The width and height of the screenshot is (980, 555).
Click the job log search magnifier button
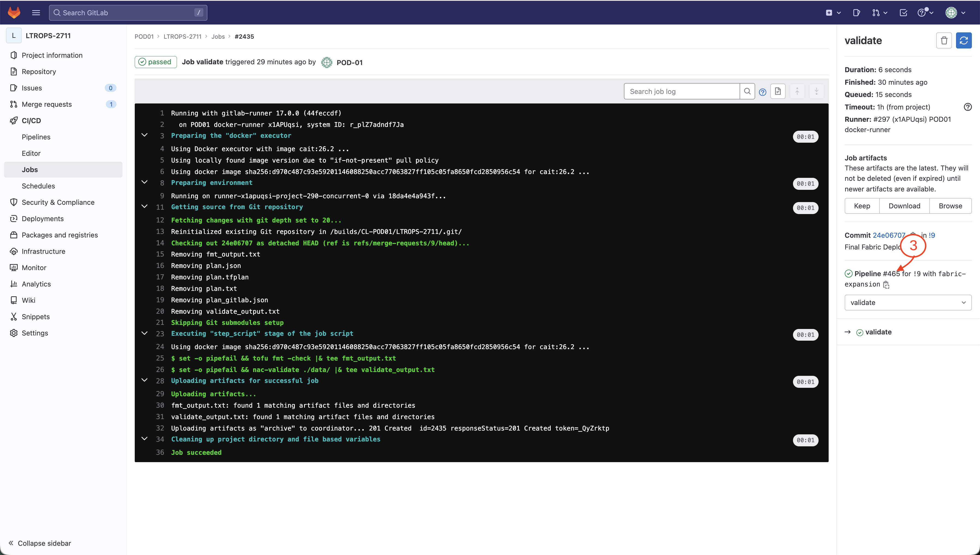(747, 92)
